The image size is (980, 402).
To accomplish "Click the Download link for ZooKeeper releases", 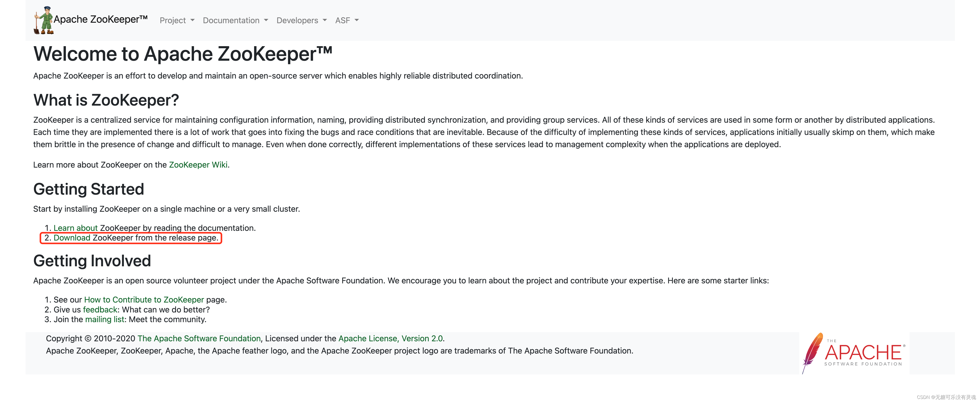I will tap(72, 238).
